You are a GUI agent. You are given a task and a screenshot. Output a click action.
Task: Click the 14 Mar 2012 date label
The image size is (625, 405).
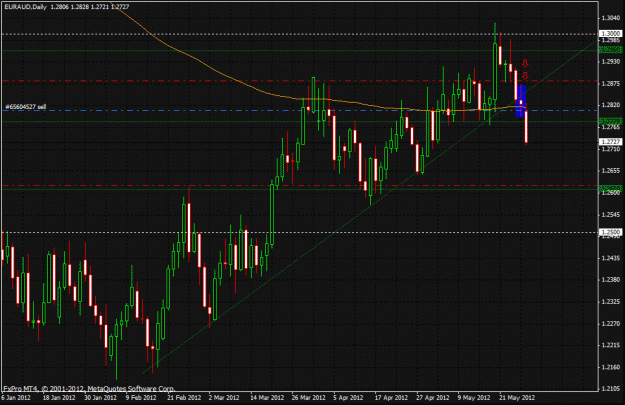pyautogui.click(x=267, y=397)
